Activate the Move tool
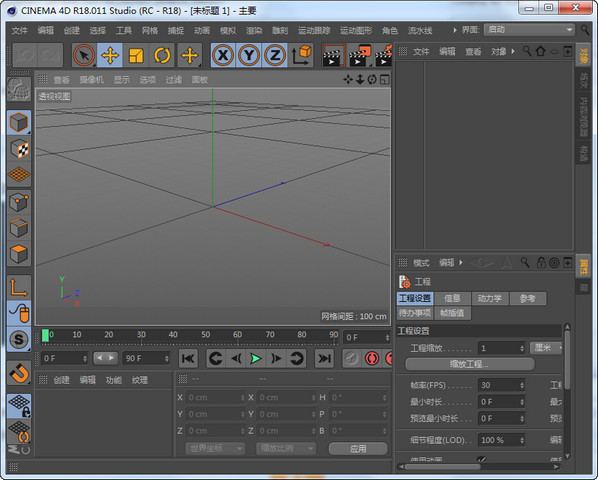This screenshot has width=598, height=480. [x=110, y=56]
